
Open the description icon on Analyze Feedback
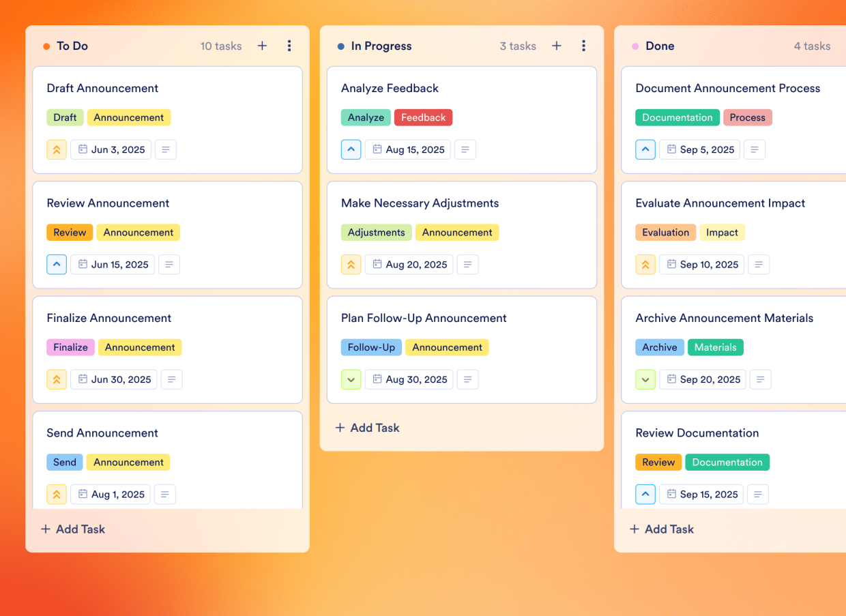click(465, 149)
